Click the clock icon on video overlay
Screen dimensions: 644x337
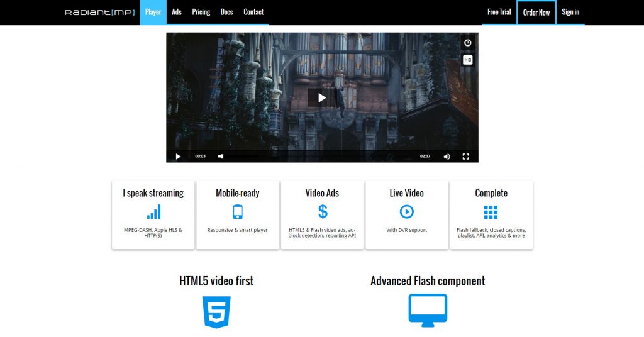[468, 43]
